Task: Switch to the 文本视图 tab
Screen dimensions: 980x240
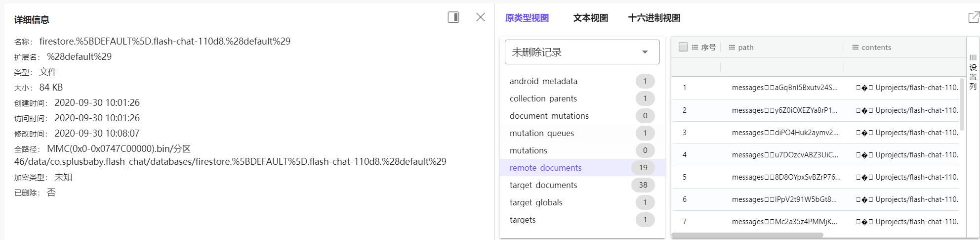Action: 590,18
